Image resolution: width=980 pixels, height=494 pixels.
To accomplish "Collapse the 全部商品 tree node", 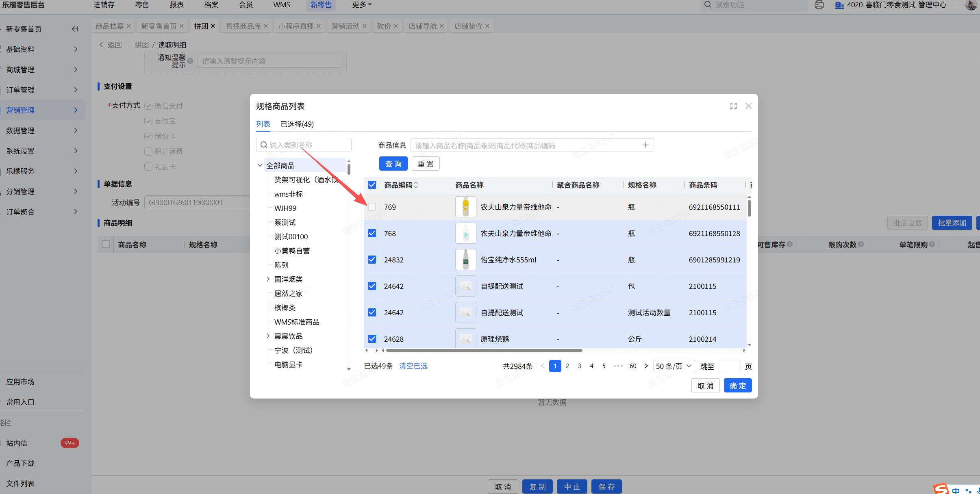I will point(260,165).
